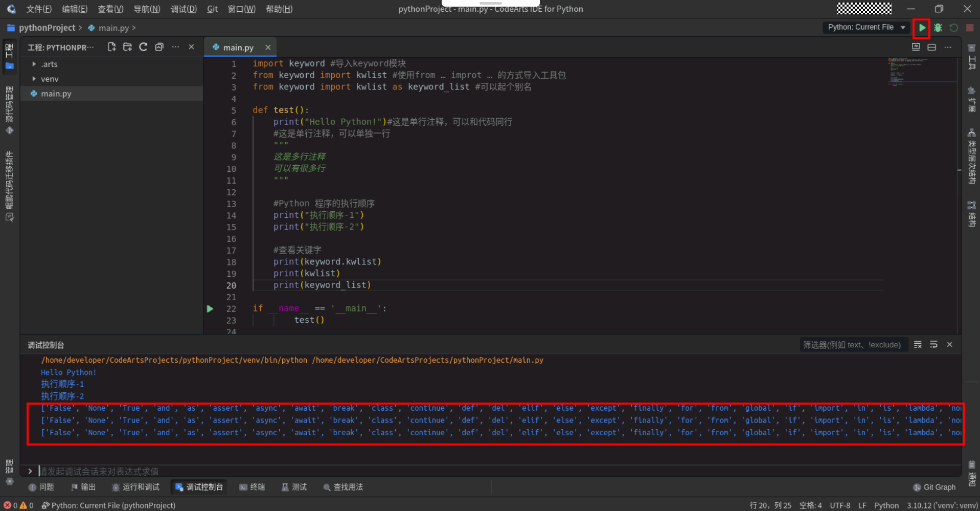This screenshot has height=511, width=980.
Task: Switch to the 测试 testing tab
Action: pyautogui.click(x=294, y=487)
